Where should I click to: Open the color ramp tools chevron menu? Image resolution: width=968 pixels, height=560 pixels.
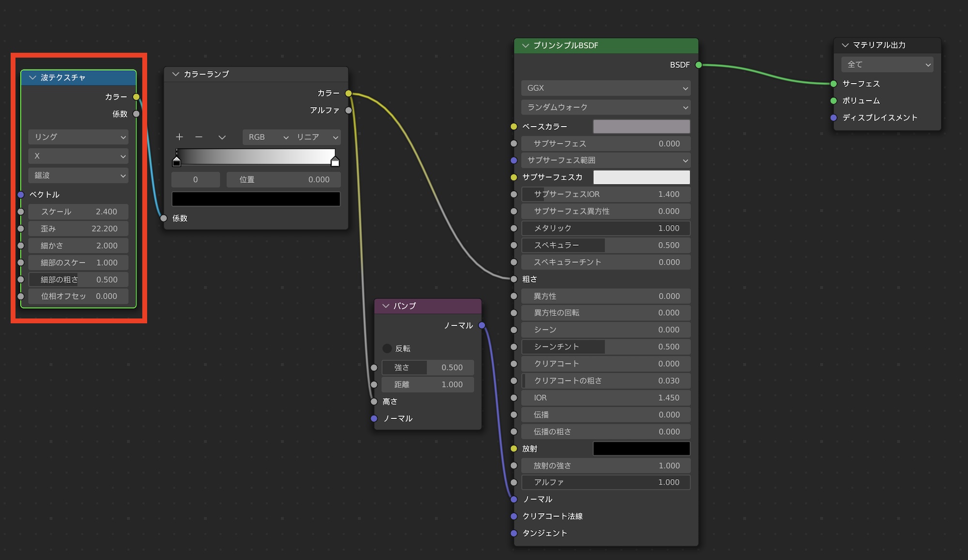222,137
